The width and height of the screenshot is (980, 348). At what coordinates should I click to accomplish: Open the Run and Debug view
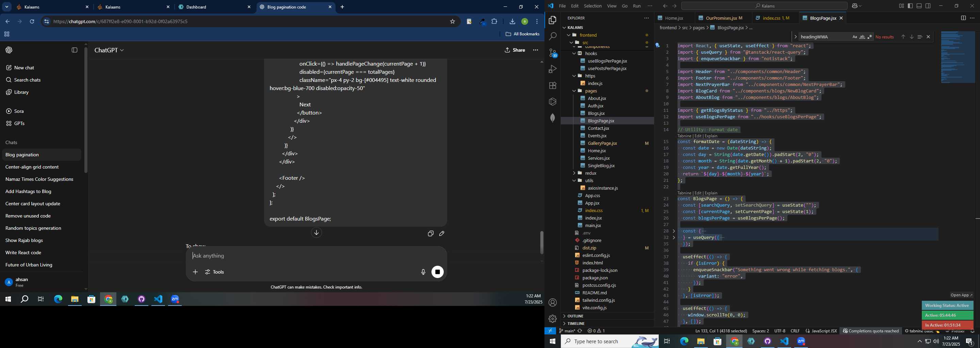point(552,69)
